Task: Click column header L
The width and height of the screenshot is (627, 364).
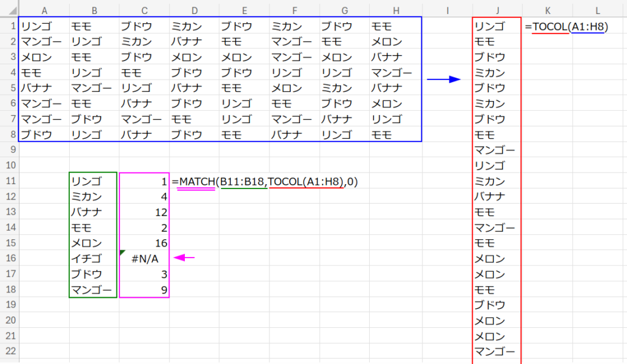Action: (x=597, y=9)
